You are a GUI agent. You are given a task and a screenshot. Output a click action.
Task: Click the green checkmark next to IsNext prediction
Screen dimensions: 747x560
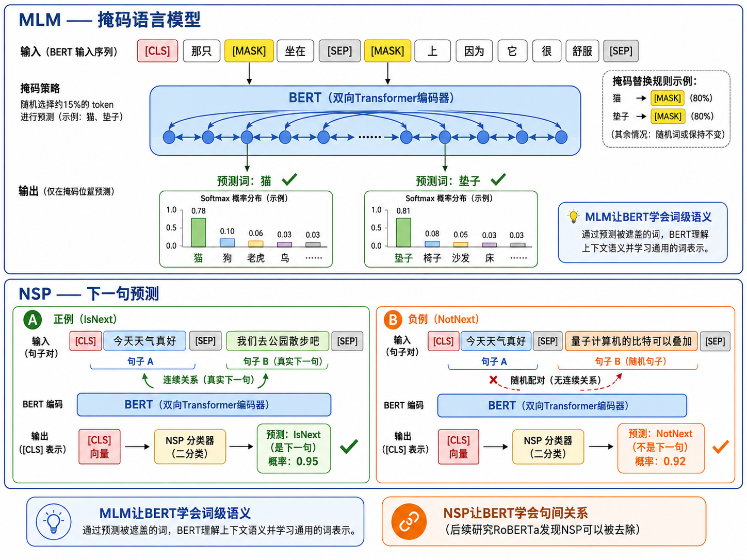pyautogui.click(x=349, y=447)
